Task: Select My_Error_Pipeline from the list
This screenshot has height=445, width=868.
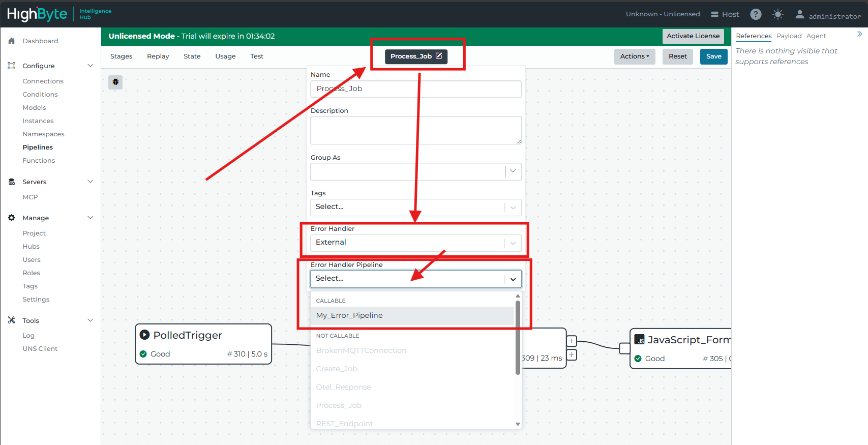Action: click(349, 315)
